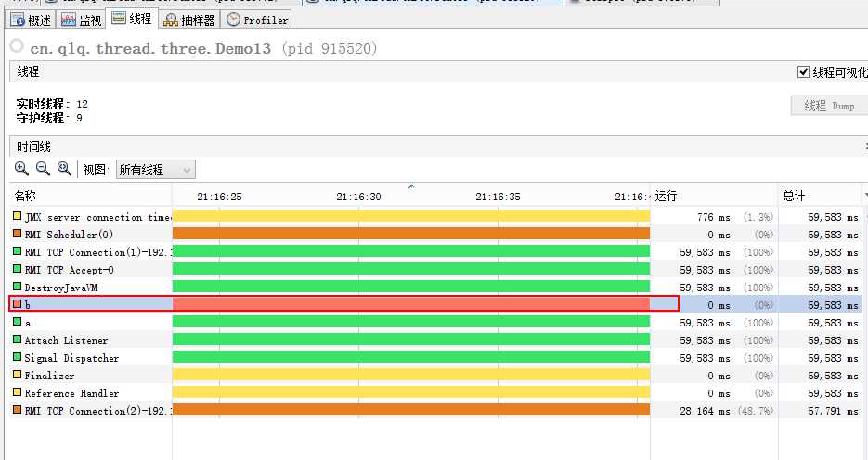Click the green icon beside Attach Listener
Viewport: 868px width, 460px height.
click(17, 339)
